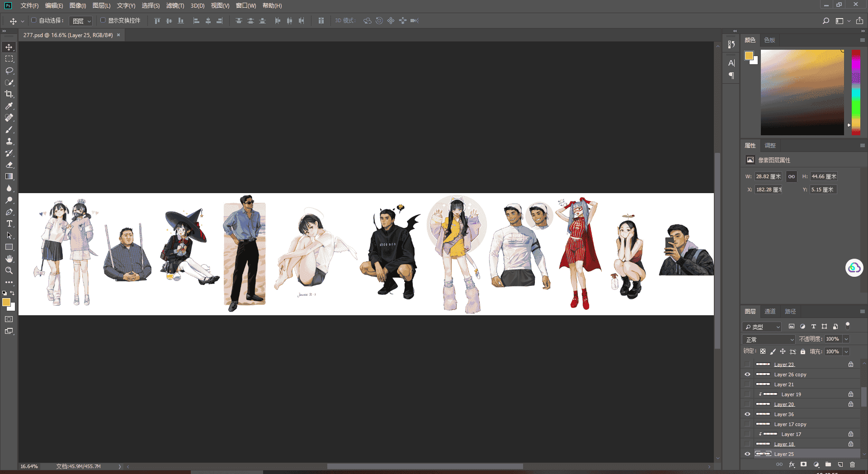Select the Zoom tool

point(9,270)
